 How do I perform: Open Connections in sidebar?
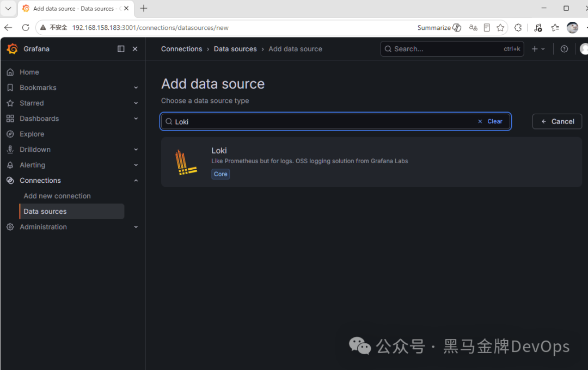point(40,180)
